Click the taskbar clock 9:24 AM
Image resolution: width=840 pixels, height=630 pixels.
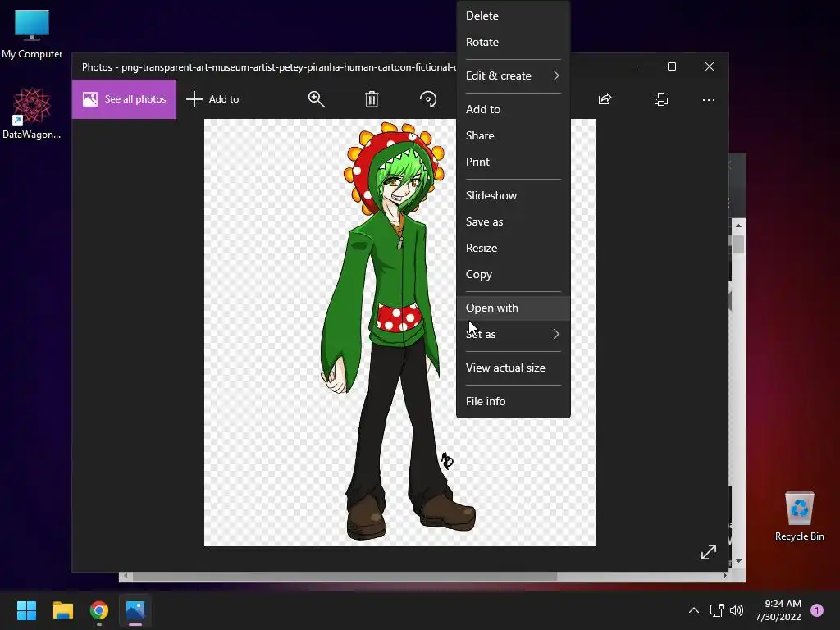click(x=778, y=610)
